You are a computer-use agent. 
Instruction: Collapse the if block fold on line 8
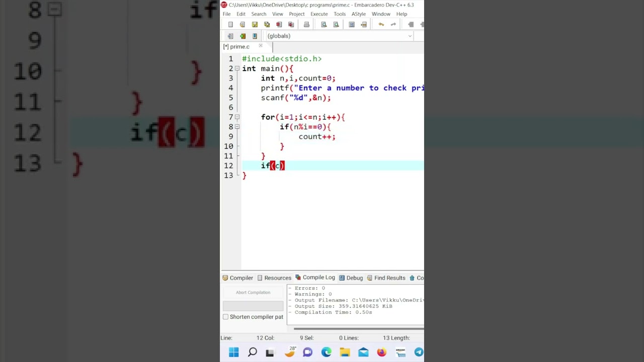tap(237, 127)
